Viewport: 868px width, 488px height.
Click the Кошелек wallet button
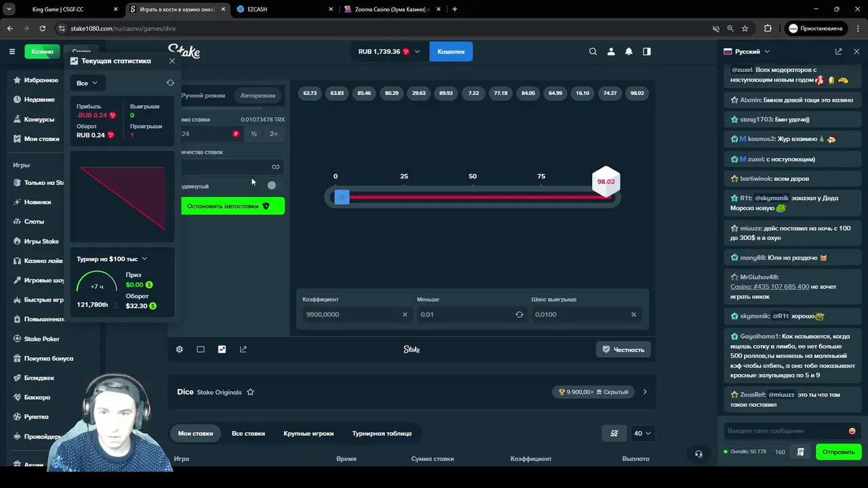coord(451,52)
